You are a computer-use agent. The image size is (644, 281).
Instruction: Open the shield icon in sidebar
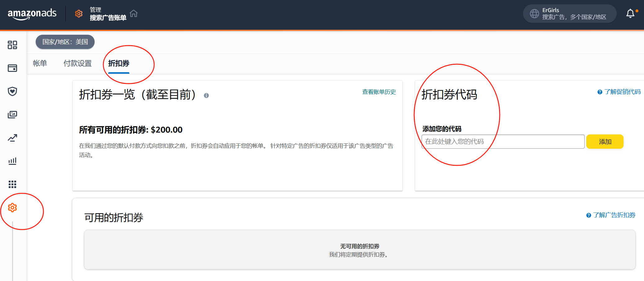coord(12,91)
